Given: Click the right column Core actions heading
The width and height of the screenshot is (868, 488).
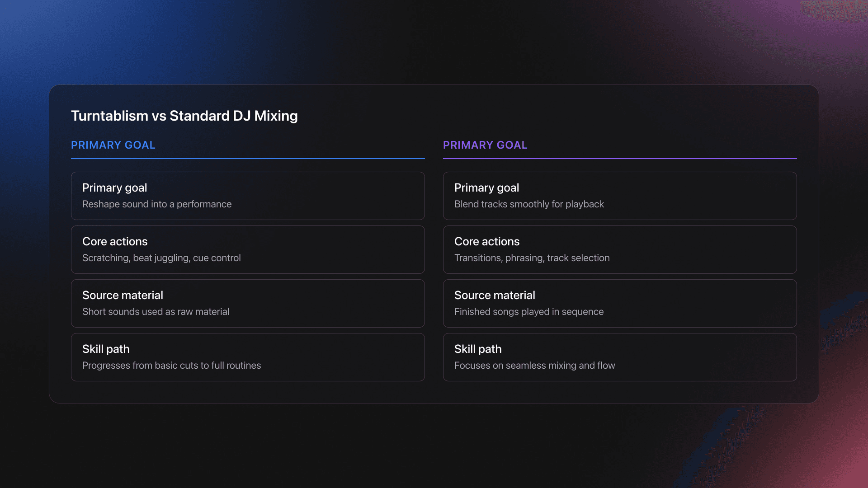Looking at the screenshot, I should pos(486,241).
